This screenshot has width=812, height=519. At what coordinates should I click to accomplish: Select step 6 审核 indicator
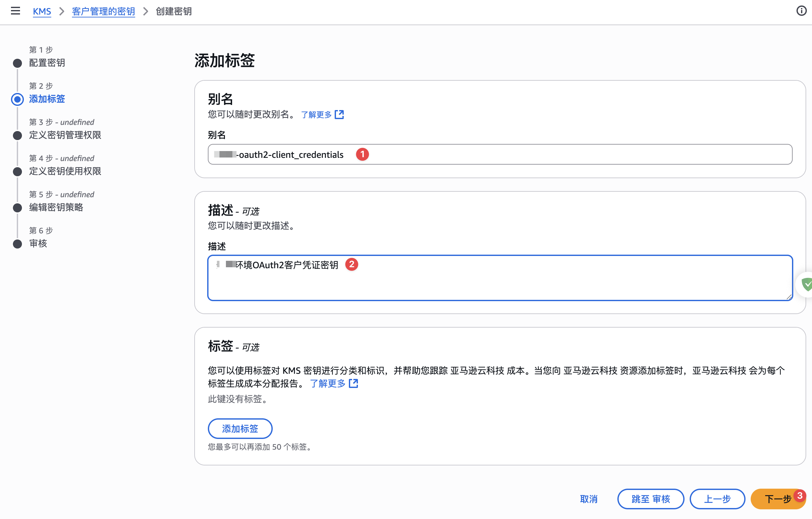point(17,244)
